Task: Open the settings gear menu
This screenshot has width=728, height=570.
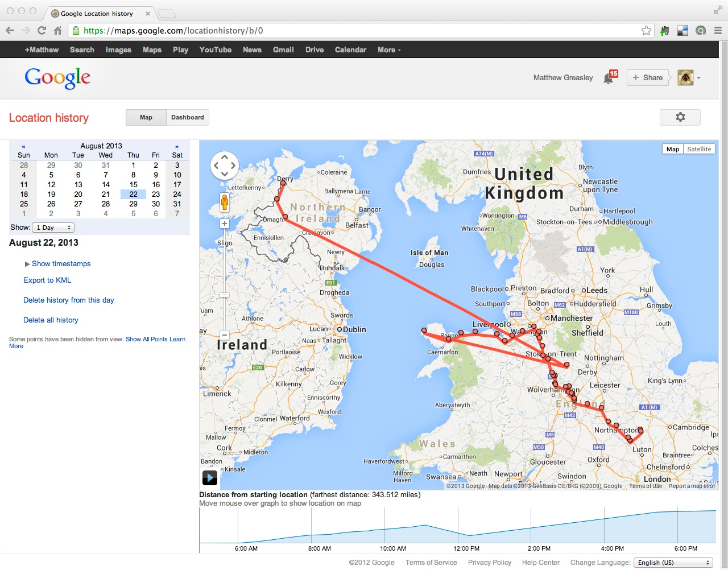Action: [680, 117]
